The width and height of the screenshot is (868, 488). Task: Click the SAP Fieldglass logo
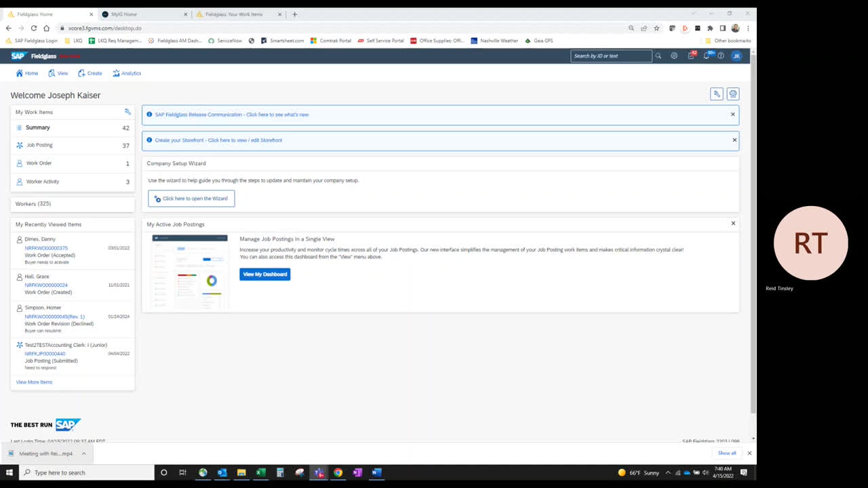(35, 56)
